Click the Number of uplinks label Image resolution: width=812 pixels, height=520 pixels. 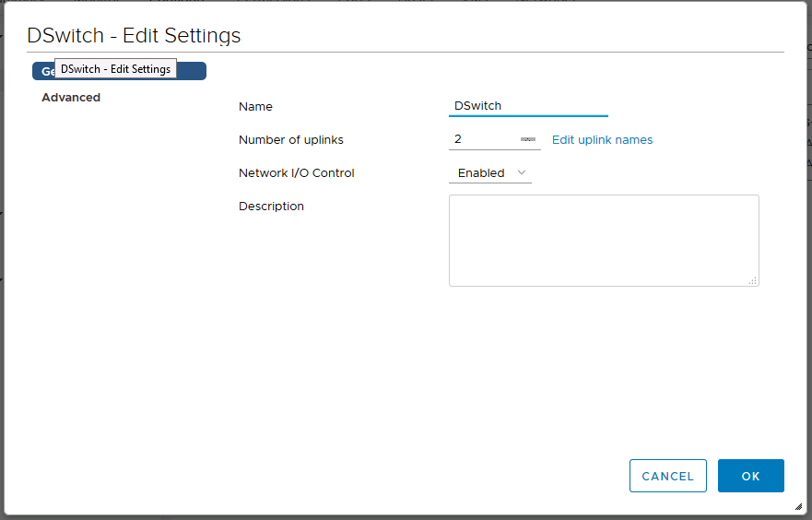(x=291, y=140)
